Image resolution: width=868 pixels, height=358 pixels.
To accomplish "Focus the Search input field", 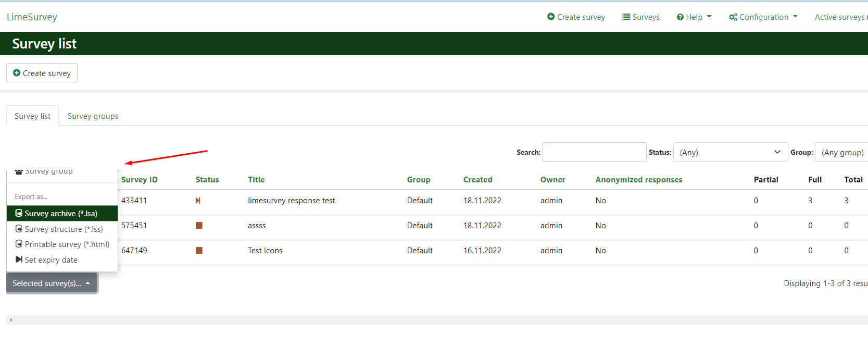I will (x=594, y=152).
